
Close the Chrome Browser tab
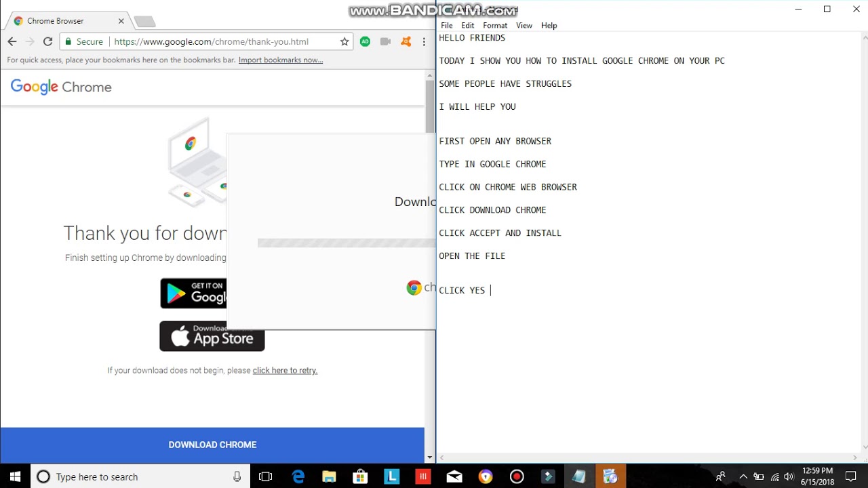pyautogui.click(x=121, y=21)
